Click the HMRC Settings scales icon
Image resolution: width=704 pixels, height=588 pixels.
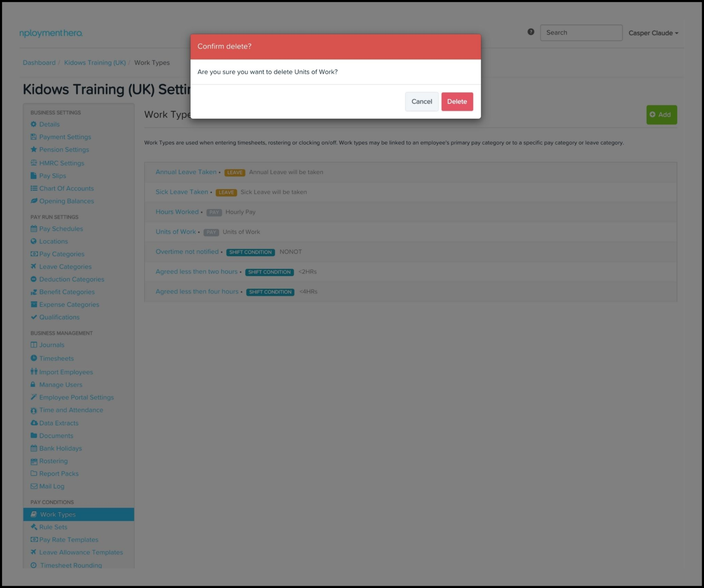point(33,163)
